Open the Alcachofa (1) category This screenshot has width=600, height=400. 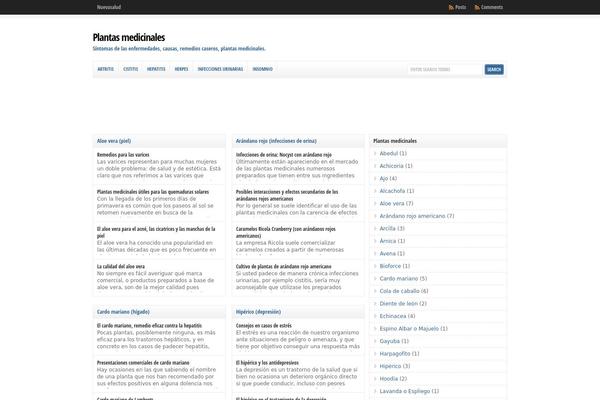(x=397, y=191)
